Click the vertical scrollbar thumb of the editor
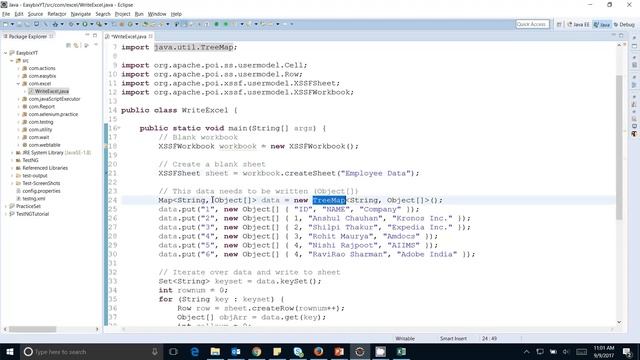The height and width of the screenshot is (360, 640). click(619, 147)
